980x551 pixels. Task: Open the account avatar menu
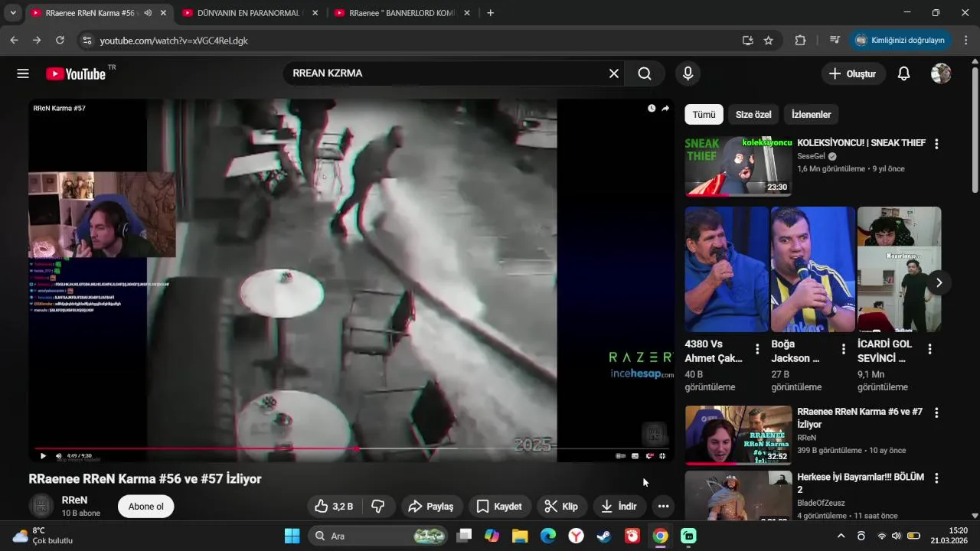[x=941, y=73]
